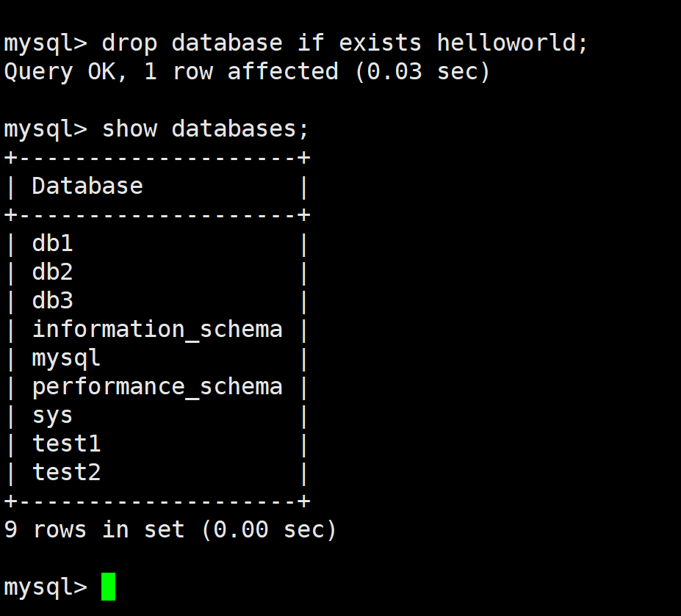Viewport: 681px width, 616px height.
Task: Click the word exists in drop statement
Action: [380, 43]
